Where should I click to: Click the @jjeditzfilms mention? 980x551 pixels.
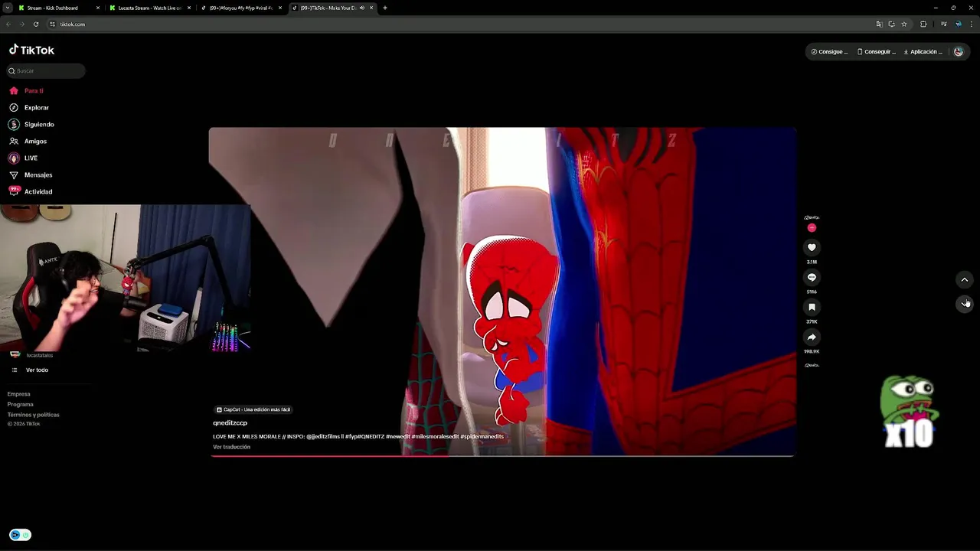click(325, 436)
